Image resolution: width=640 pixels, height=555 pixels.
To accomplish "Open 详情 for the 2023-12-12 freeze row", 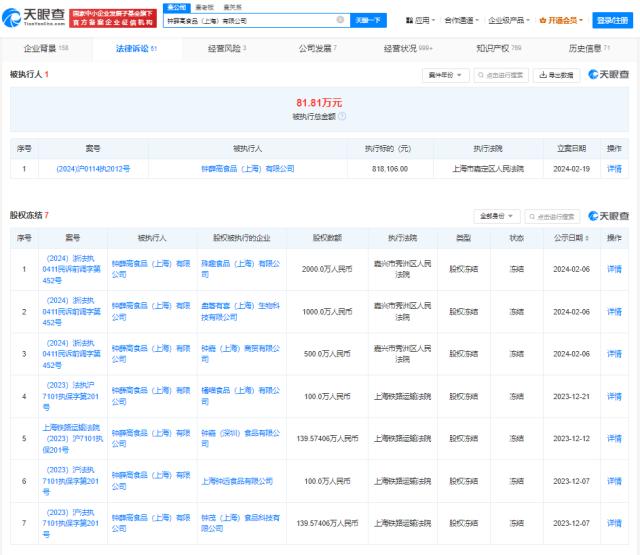I will 614,438.
